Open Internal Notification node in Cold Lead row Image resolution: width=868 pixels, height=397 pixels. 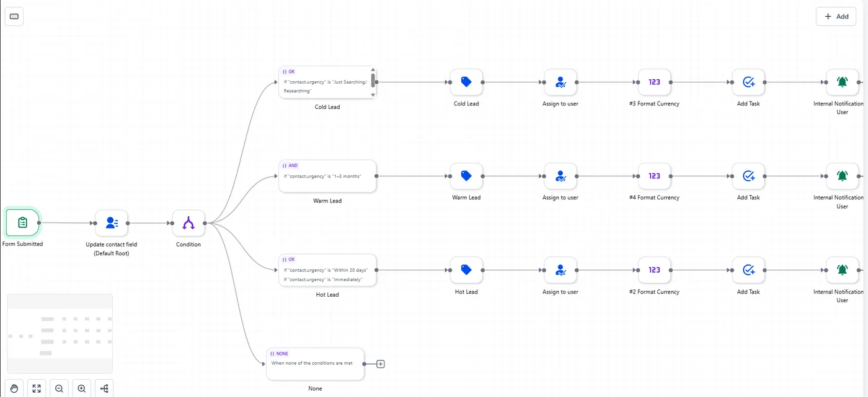coord(842,82)
